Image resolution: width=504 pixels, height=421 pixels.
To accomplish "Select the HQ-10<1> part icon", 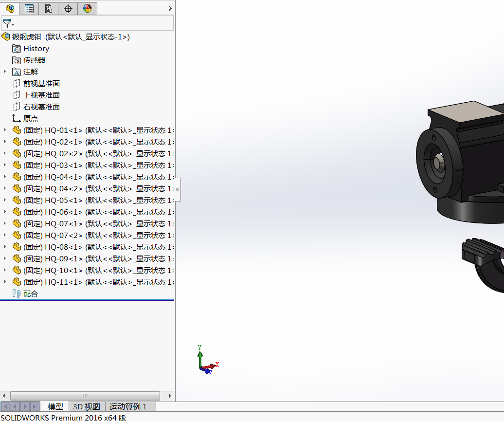I will click(17, 271).
